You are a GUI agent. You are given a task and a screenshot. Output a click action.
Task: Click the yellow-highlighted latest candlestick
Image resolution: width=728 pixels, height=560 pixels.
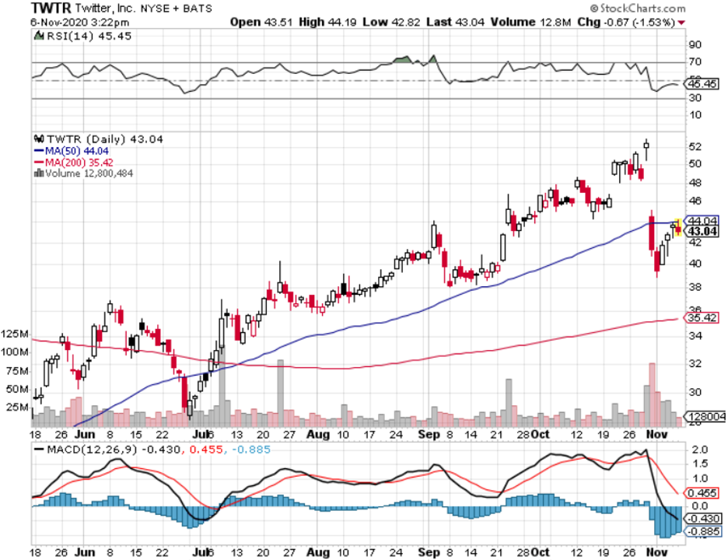coord(678,228)
